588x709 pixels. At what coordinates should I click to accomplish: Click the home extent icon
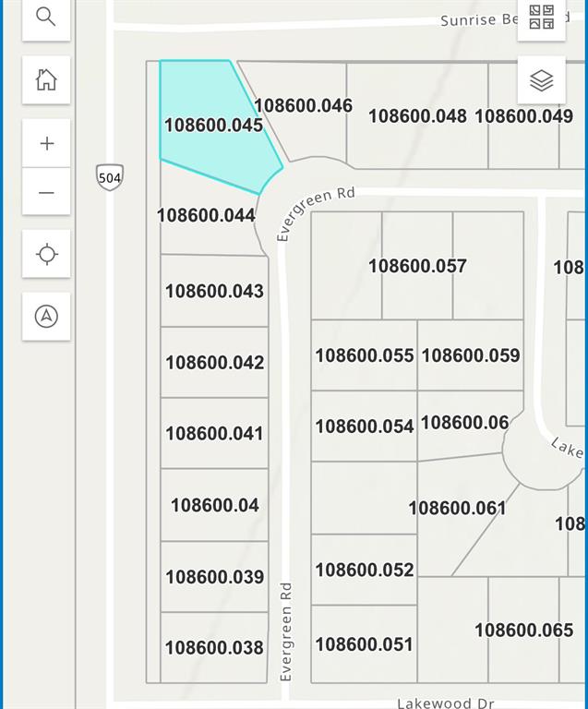[46, 79]
